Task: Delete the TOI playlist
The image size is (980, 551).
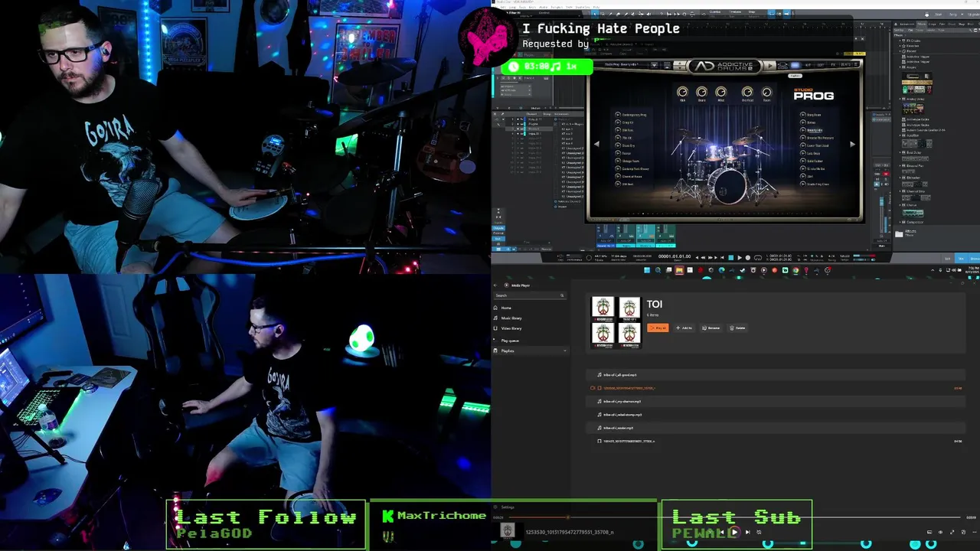Action: click(737, 328)
